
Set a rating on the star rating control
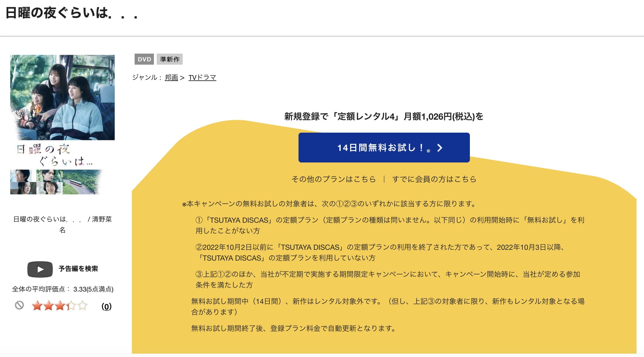pyautogui.click(x=61, y=306)
